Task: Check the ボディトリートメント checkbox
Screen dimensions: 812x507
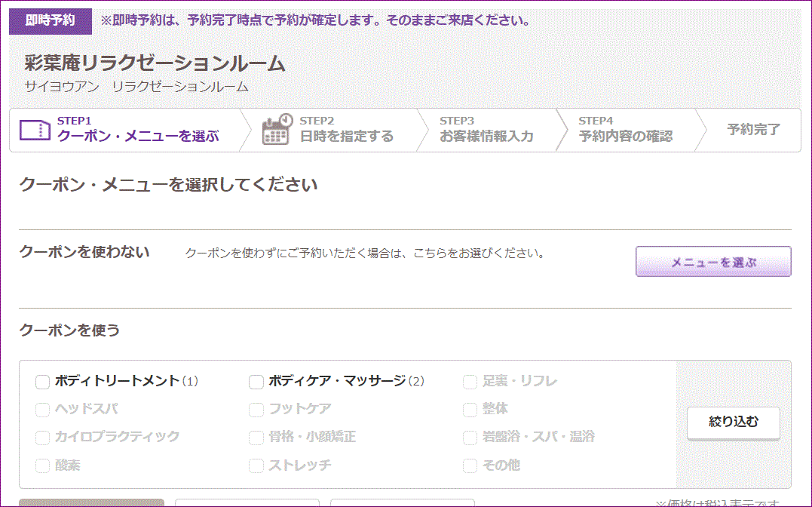Action: click(x=42, y=382)
